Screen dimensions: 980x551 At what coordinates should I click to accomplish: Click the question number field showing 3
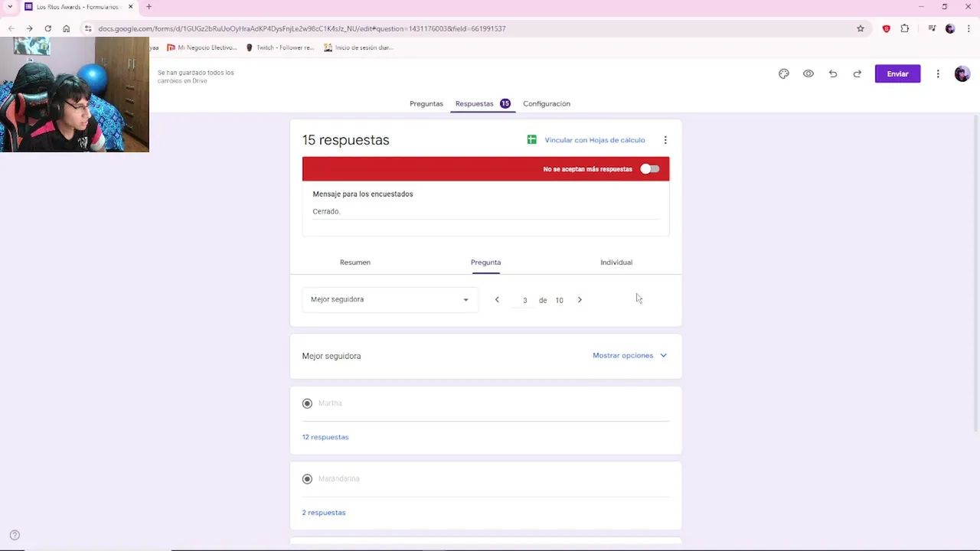click(x=525, y=300)
